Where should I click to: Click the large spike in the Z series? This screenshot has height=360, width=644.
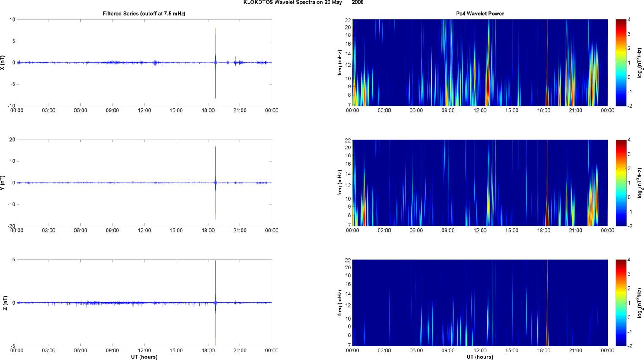(215, 279)
